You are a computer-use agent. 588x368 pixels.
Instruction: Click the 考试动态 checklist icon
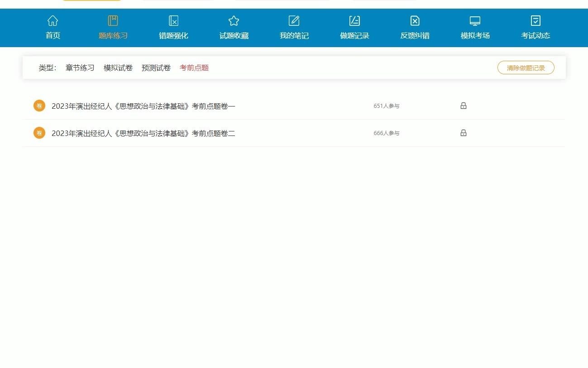(x=535, y=21)
